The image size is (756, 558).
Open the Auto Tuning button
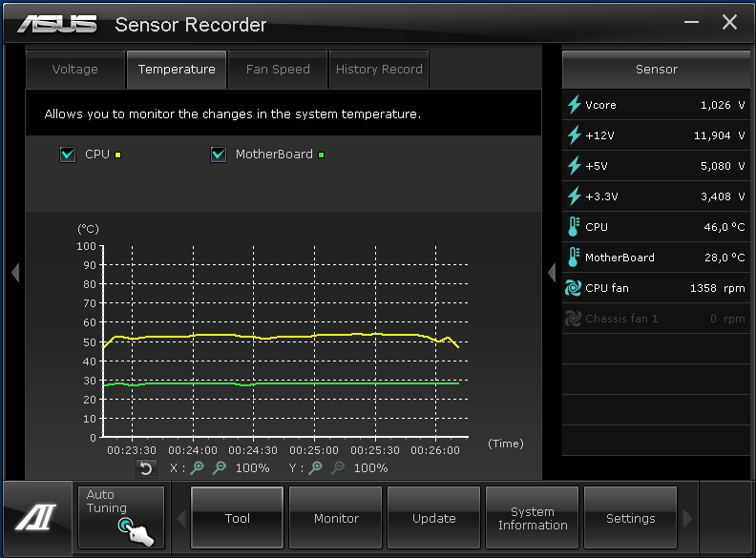(x=121, y=518)
